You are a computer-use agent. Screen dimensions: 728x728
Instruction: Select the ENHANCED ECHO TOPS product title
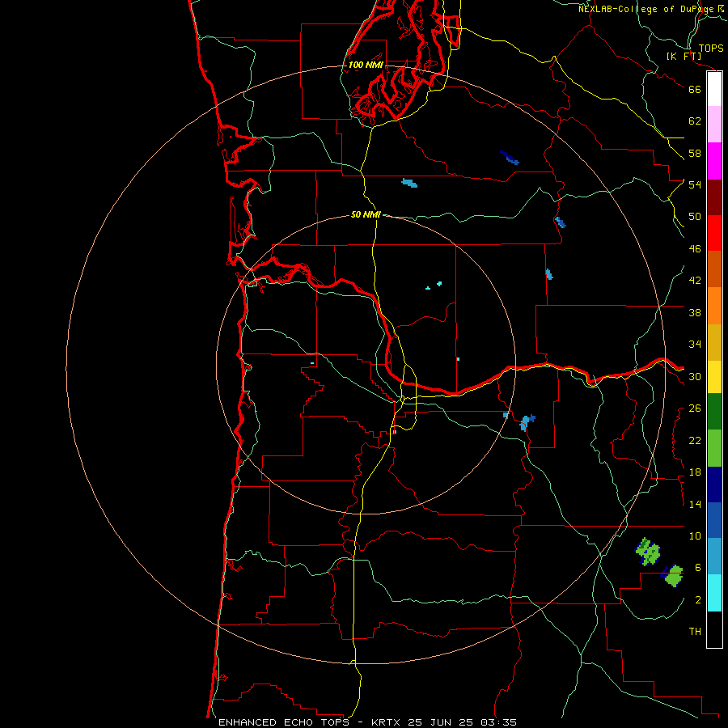pos(284,722)
